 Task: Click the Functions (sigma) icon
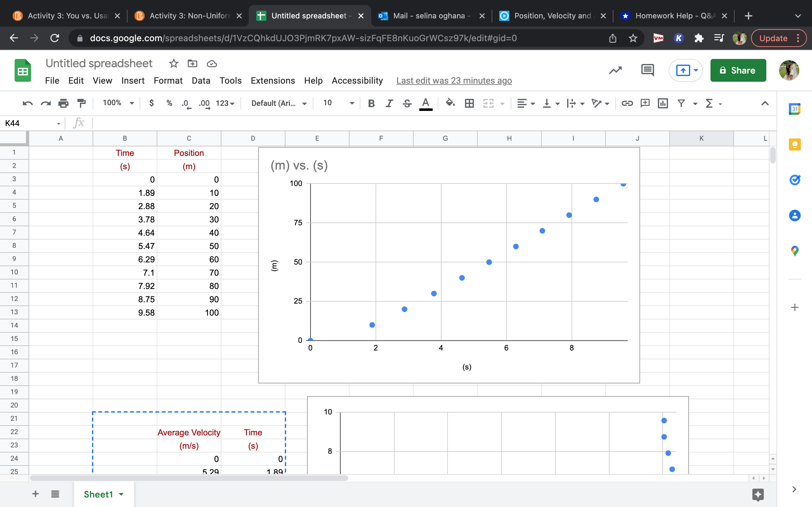(710, 103)
